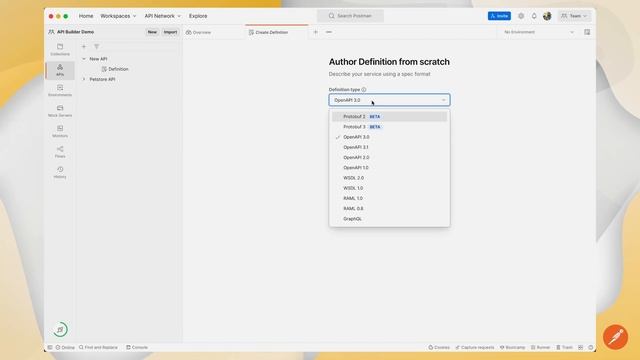Select Protobuf 2 from the list
The image size is (640, 360).
(389, 116)
